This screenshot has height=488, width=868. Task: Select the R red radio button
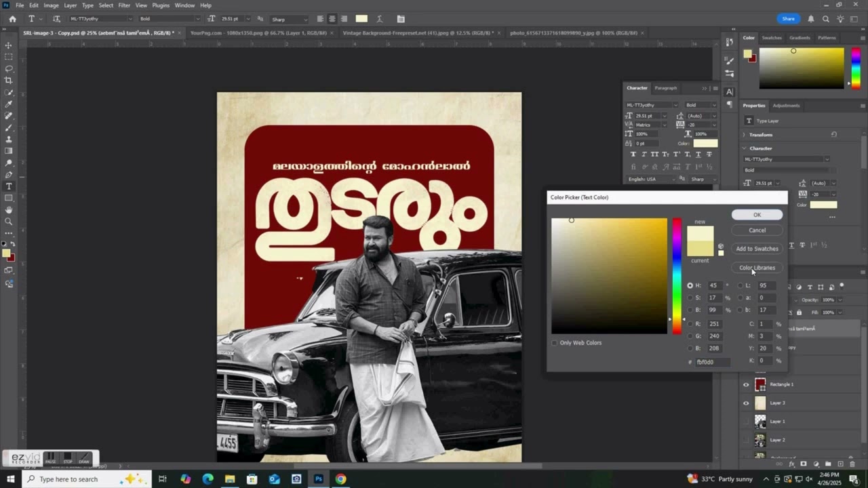(690, 324)
